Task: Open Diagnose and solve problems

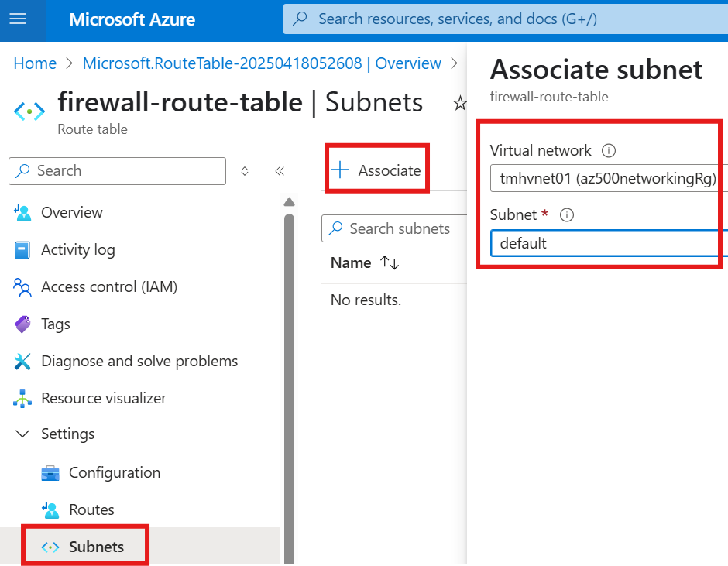Action: pos(139,362)
